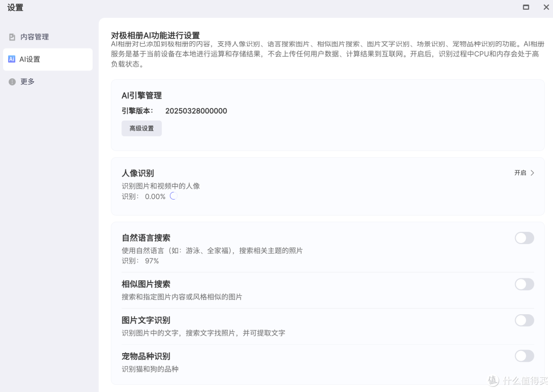Screen dimensions: 553x392
Task: Click the loading spinner next to 人像识别 progress
Action: (x=173, y=196)
